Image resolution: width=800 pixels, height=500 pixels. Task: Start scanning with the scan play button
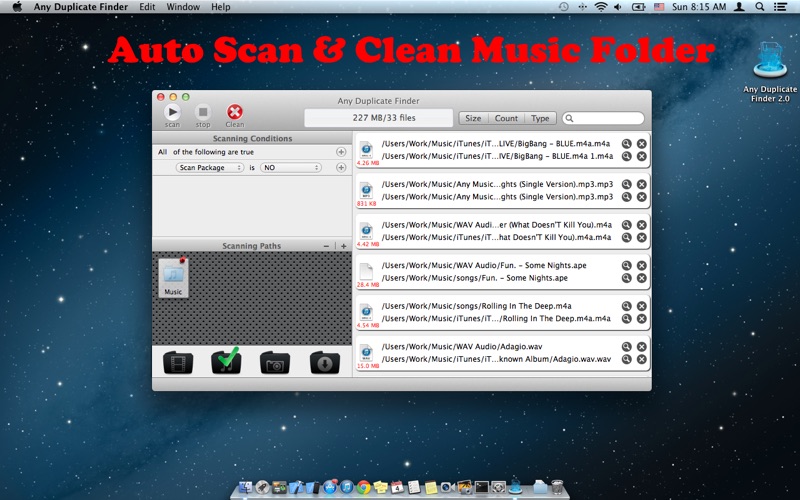(x=172, y=112)
